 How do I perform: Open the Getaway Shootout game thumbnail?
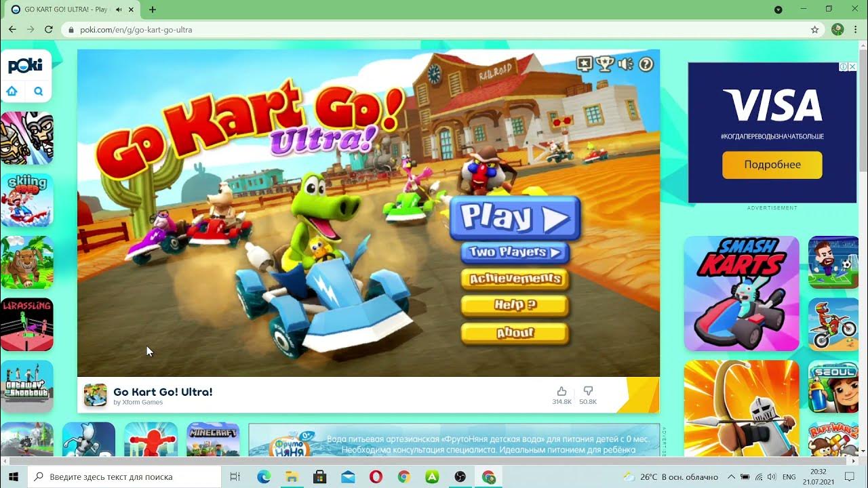[27, 386]
